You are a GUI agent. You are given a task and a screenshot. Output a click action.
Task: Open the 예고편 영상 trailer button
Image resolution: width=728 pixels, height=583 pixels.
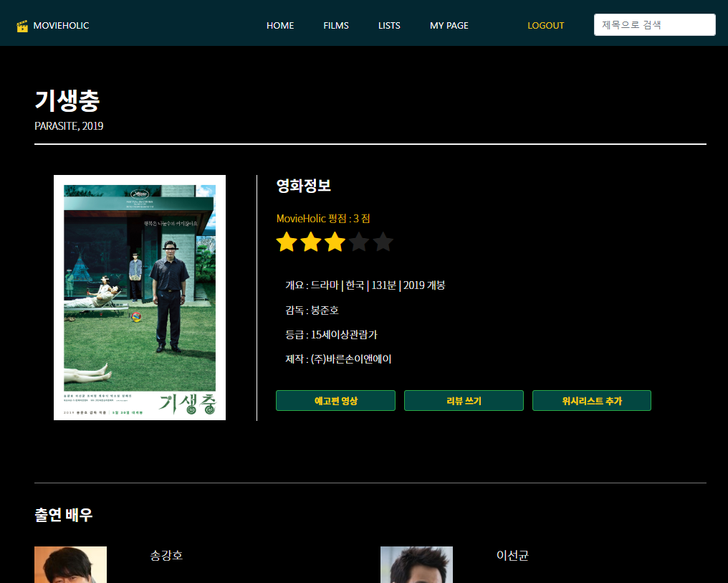[335, 400]
